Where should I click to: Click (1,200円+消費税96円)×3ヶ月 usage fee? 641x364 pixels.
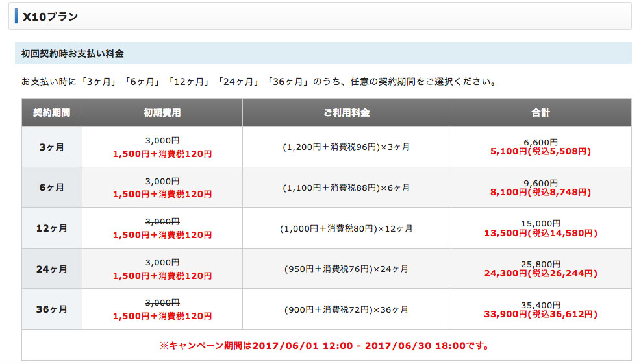pyautogui.click(x=346, y=147)
